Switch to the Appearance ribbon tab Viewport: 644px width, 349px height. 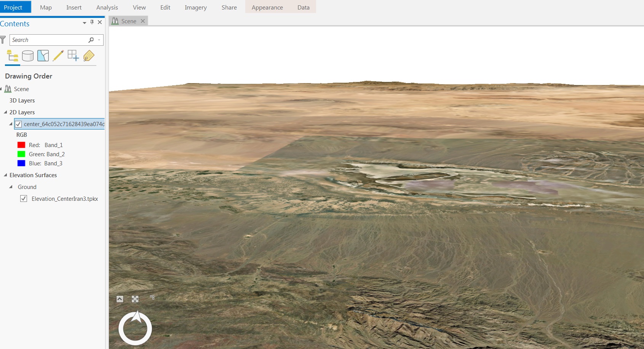point(267,7)
